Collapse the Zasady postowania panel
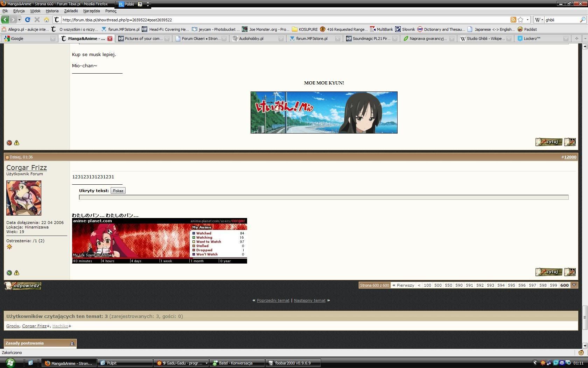The image size is (588, 368). pos(72,343)
